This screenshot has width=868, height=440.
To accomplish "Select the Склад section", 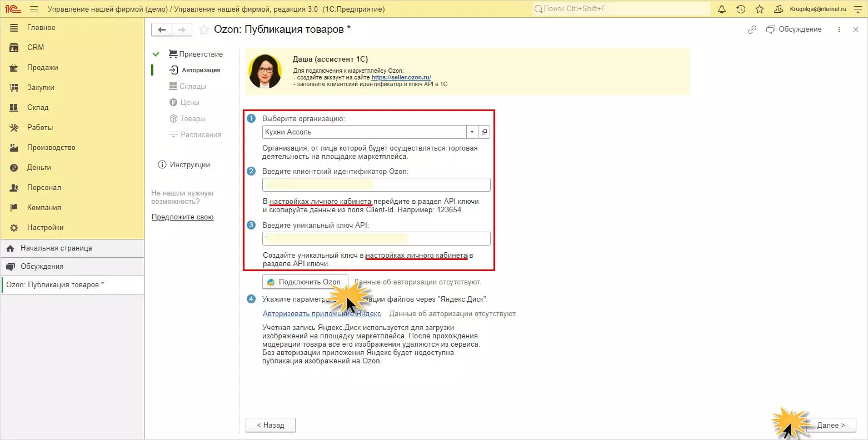I will point(72,107).
